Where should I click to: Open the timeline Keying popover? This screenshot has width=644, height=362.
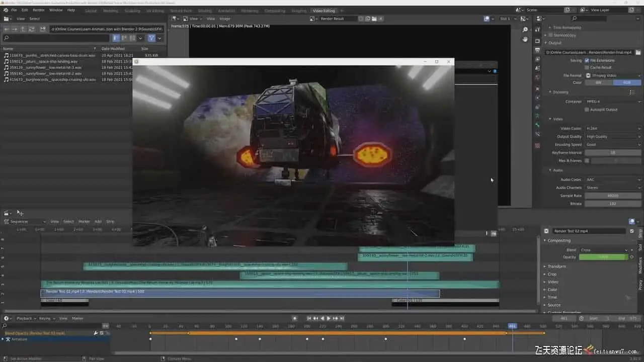(x=46, y=318)
